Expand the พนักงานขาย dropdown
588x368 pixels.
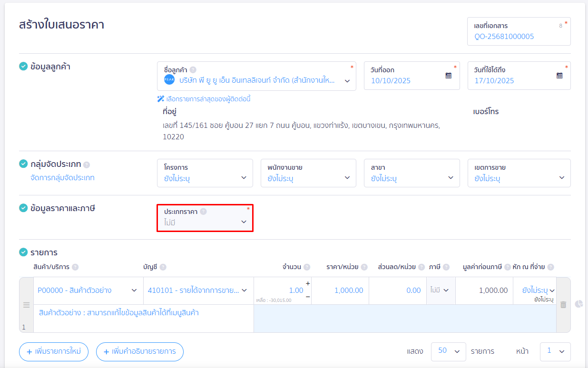pos(308,174)
